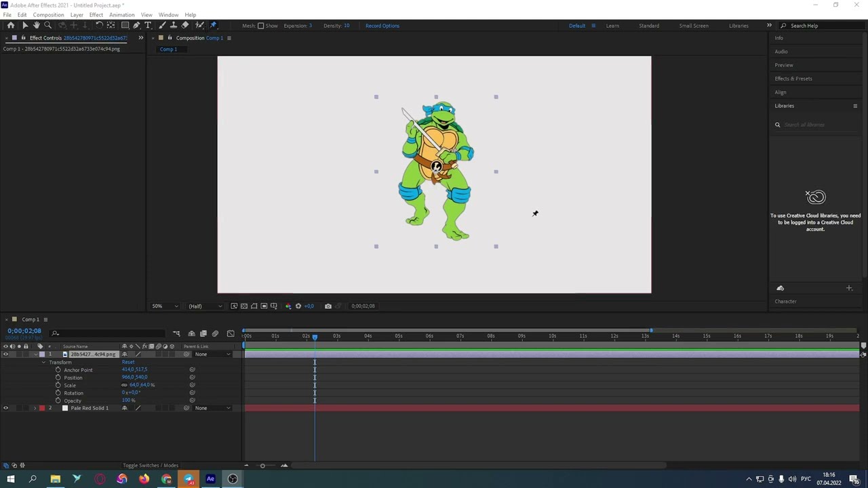Image resolution: width=868 pixels, height=488 pixels.
Task: Click Region of Interest icon in viewer
Action: pos(264,306)
